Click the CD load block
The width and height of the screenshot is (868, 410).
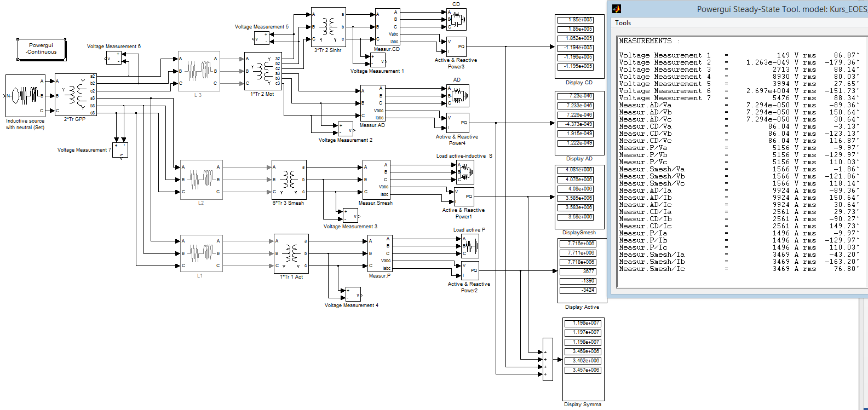(457, 19)
